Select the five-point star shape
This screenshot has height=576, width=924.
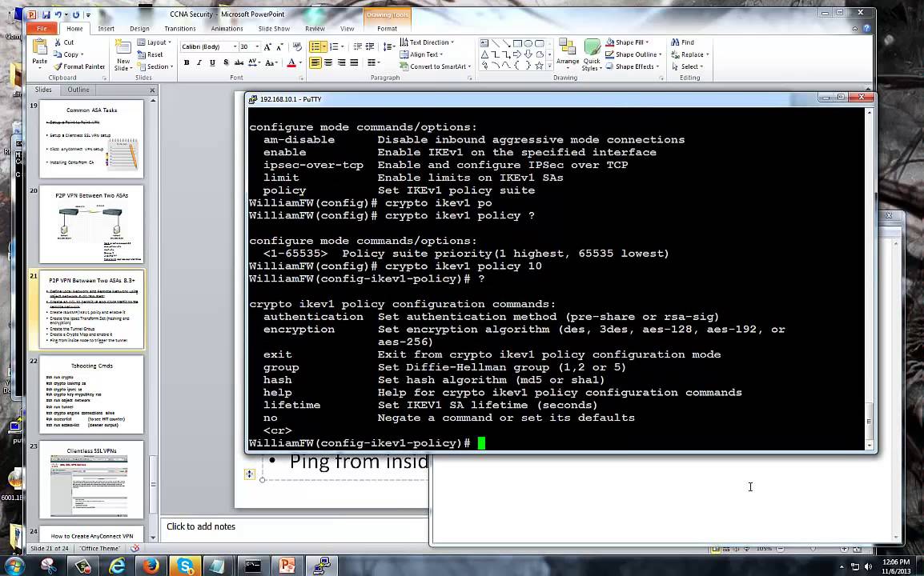tap(539, 66)
